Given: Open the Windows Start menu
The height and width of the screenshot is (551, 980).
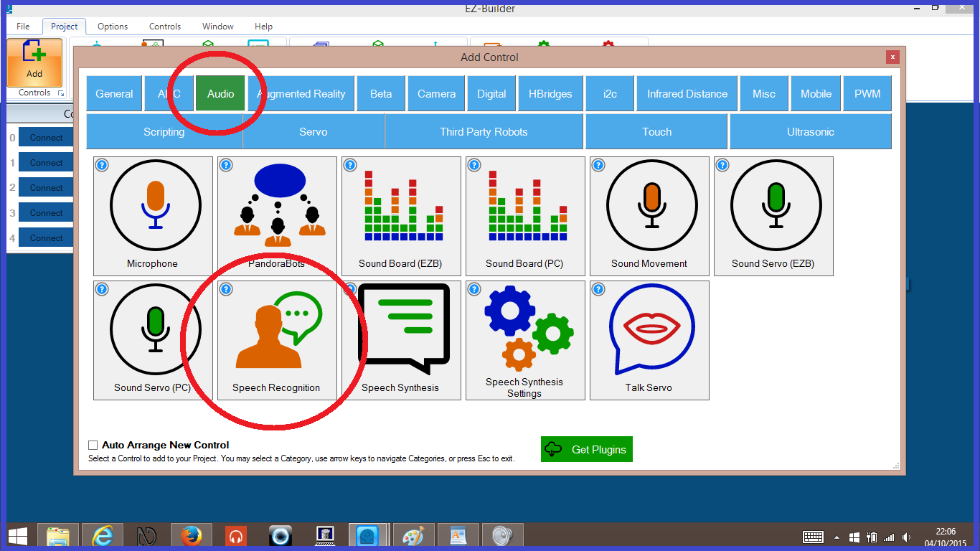Looking at the screenshot, I should click(x=18, y=537).
